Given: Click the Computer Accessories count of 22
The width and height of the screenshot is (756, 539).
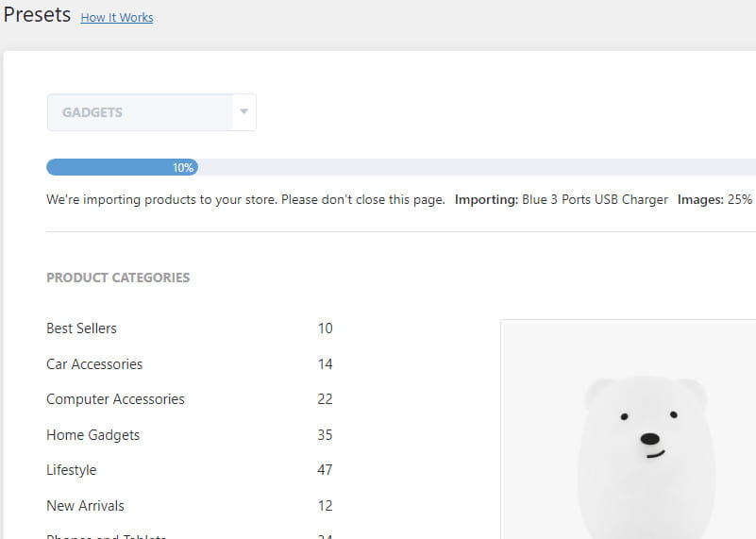Looking at the screenshot, I should click(x=325, y=399).
